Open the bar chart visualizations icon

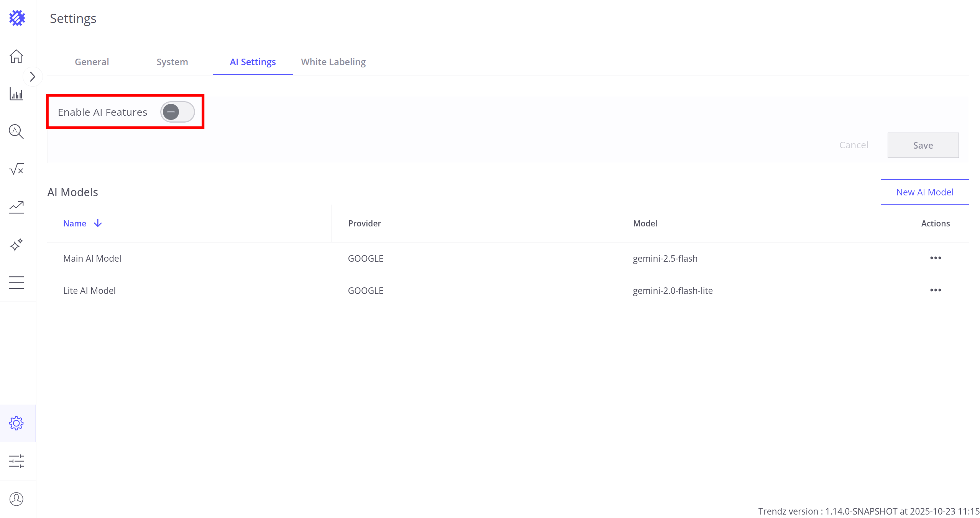pyautogui.click(x=16, y=94)
